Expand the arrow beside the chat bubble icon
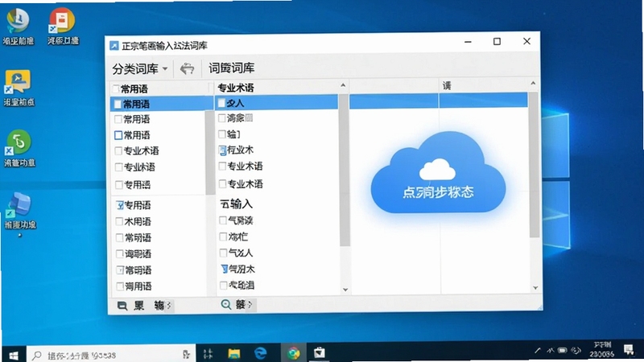Image resolution: width=644 pixels, height=362 pixels. 169,306
